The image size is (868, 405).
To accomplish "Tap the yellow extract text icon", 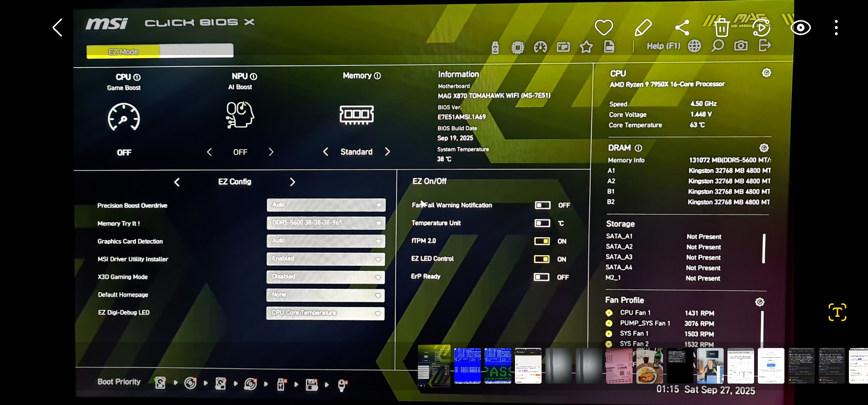I will [837, 312].
